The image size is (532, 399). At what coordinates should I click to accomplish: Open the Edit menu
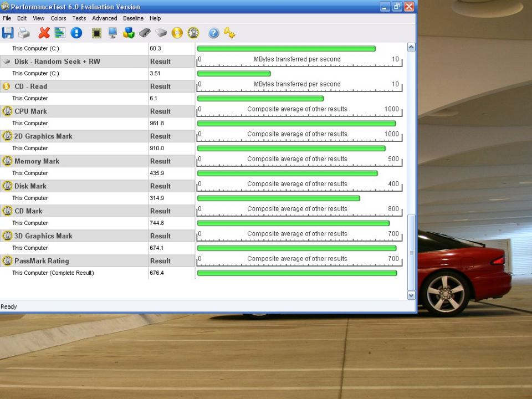click(x=22, y=18)
